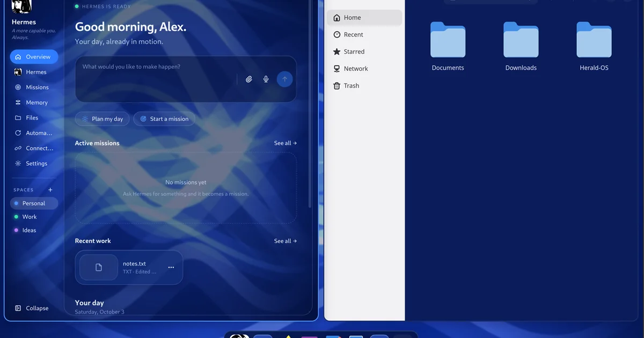Choose the Start a mission suggestion
The image size is (644, 338).
164,119
